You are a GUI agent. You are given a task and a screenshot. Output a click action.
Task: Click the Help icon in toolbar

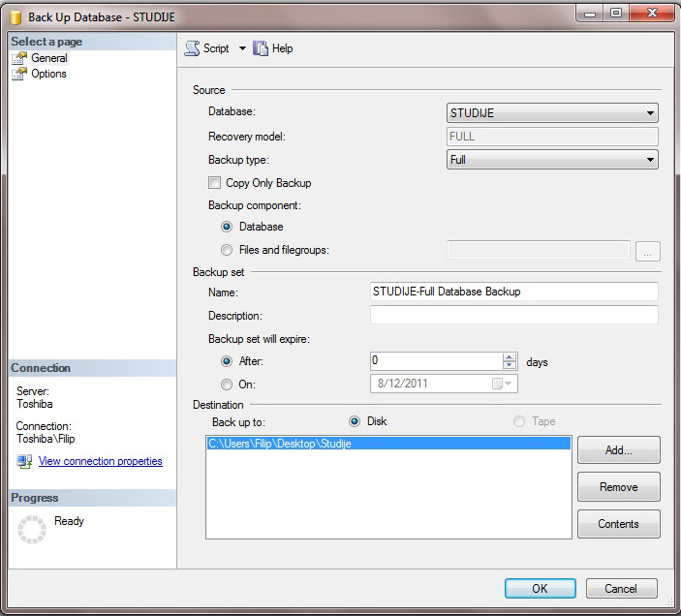point(261,48)
